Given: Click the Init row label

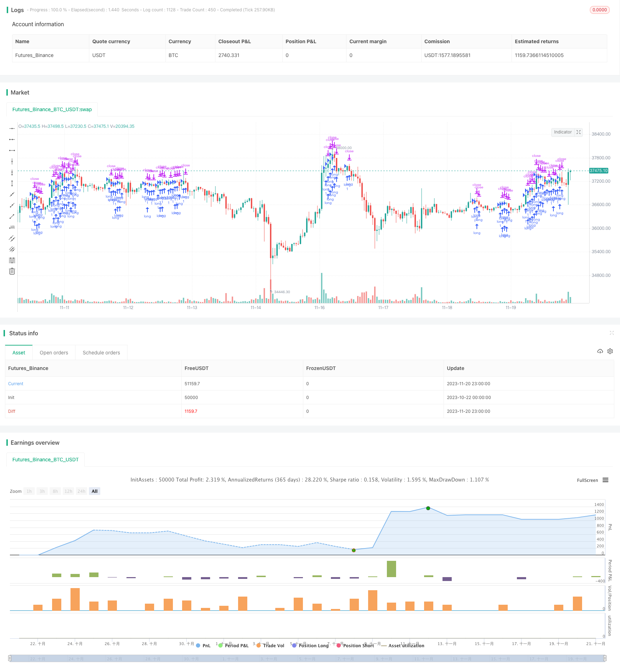Looking at the screenshot, I should point(11,398).
